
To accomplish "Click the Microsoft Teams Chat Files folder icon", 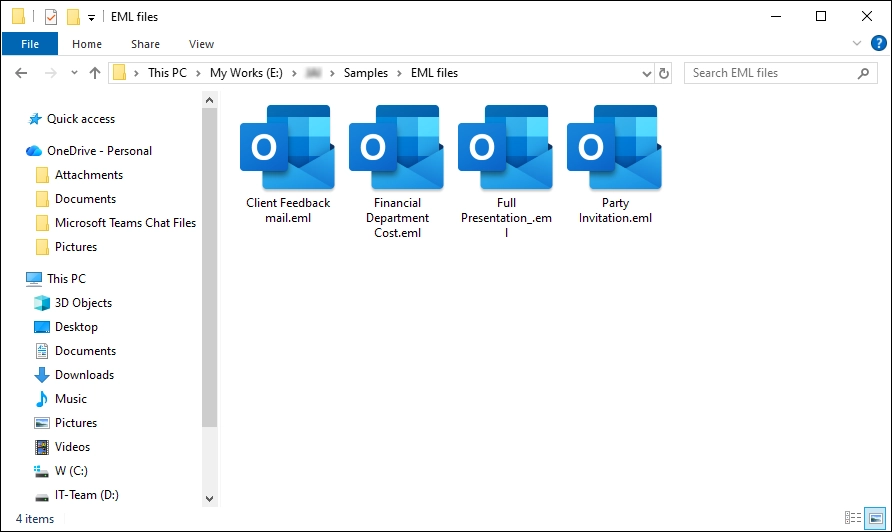I will pos(42,223).
